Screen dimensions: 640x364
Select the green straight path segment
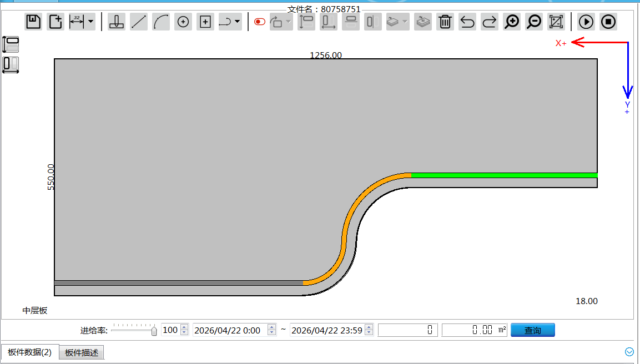point(504,175)
